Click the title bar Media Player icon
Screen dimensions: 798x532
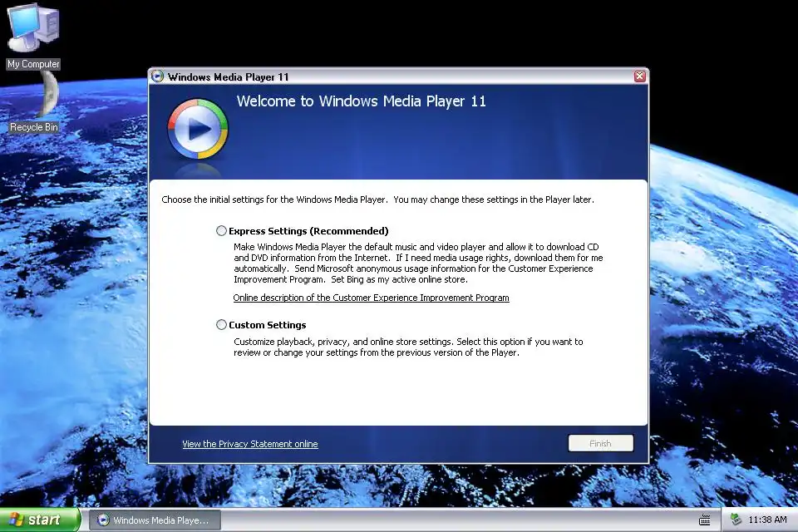(x=158, y=76)
